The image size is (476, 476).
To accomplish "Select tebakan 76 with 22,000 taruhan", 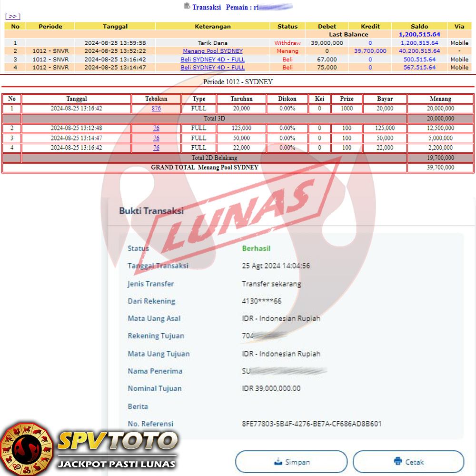I will (156, 148).
